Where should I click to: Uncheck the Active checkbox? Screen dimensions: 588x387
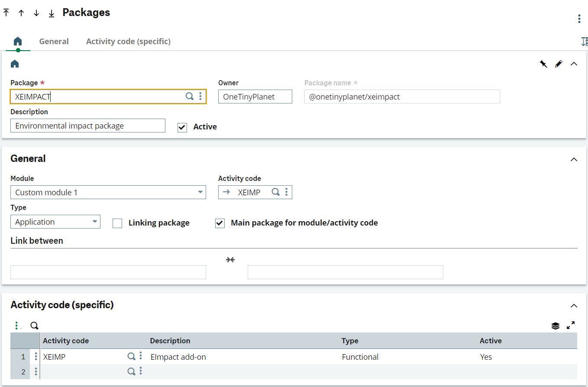[182, 127]
